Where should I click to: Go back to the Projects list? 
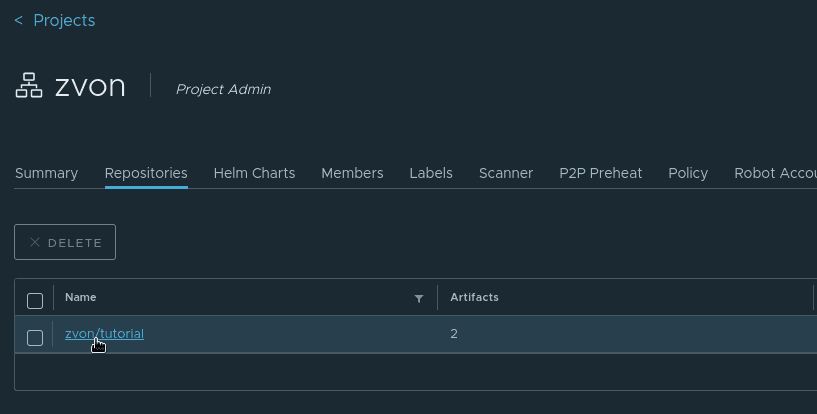point(64,20)
